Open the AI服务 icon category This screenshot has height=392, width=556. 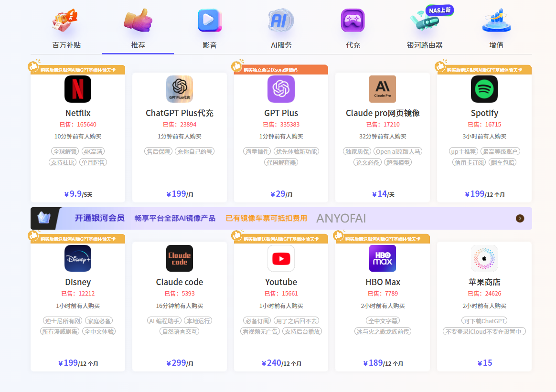tap(281, 20)
